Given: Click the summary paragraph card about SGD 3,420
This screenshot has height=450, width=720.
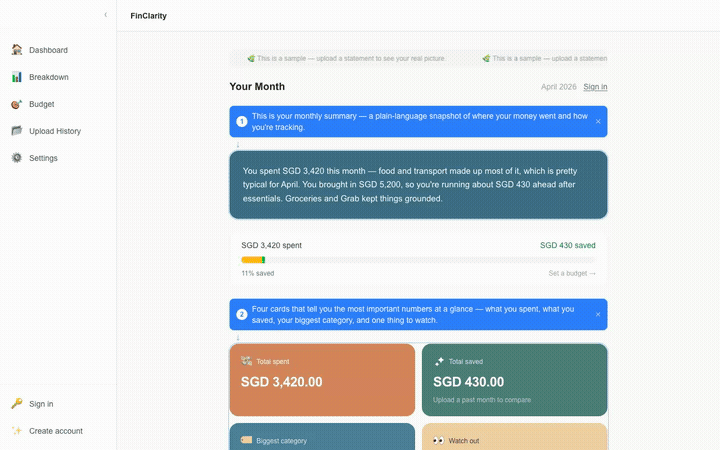Looking at the screenshot, I should click(418, 185).
